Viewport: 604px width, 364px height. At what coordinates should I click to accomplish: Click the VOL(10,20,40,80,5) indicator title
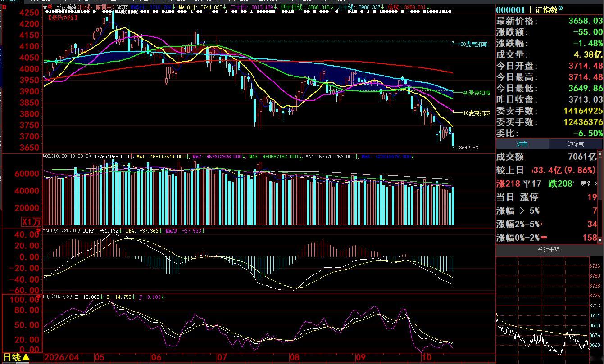[67, 157]
